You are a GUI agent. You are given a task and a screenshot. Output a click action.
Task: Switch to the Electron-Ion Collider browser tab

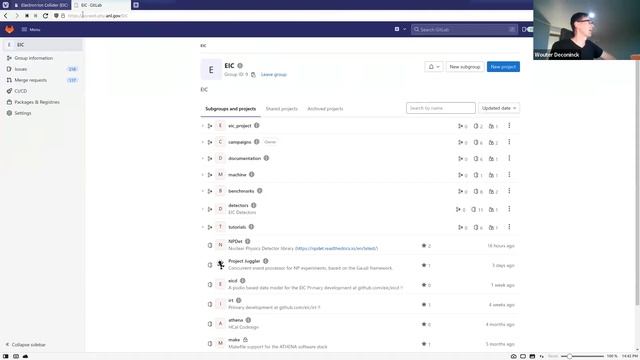(x=42, y=5)
